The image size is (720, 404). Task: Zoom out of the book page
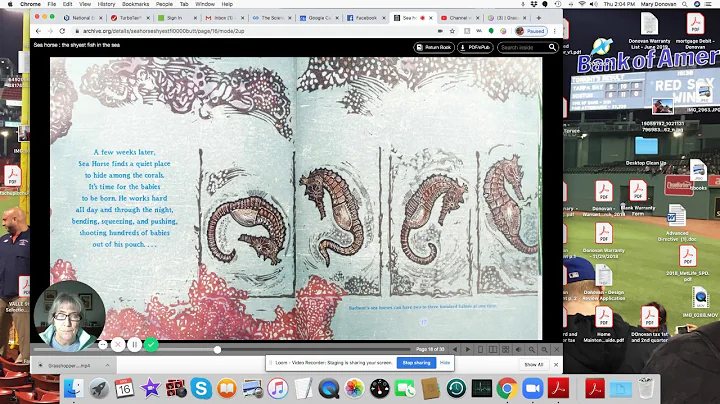(x=531, y=349)
